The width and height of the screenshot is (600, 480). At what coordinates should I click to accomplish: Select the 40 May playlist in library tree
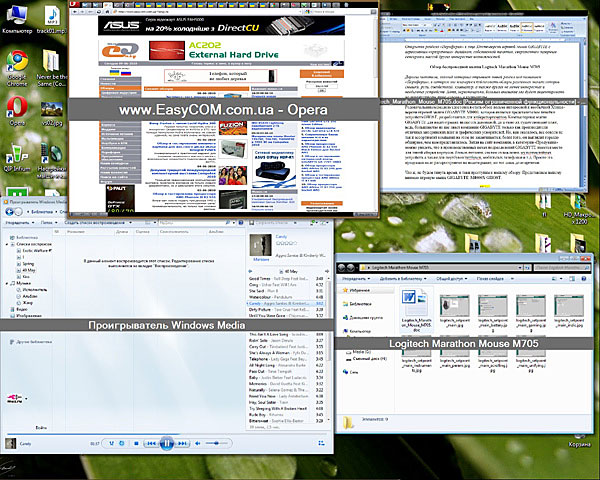click(x=26, y=270)
